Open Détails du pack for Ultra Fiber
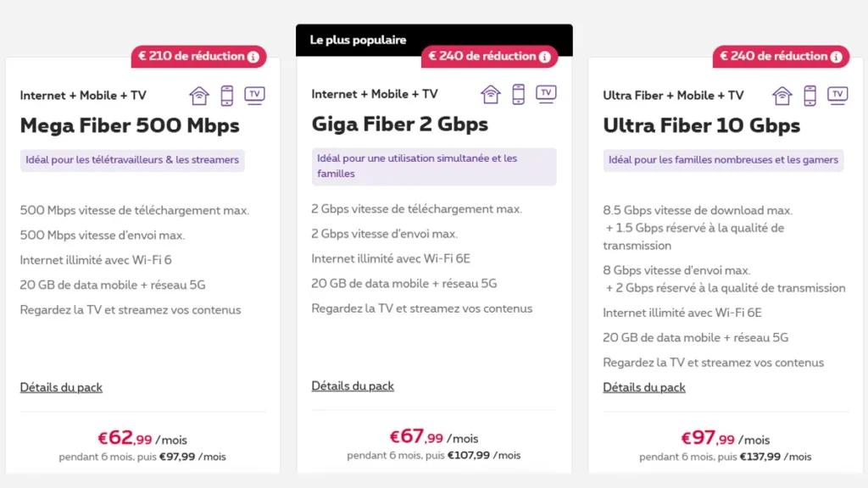Image resolution: width=868 pixels, height=488 pixels. pyautogui.click(x=644, y=387)
